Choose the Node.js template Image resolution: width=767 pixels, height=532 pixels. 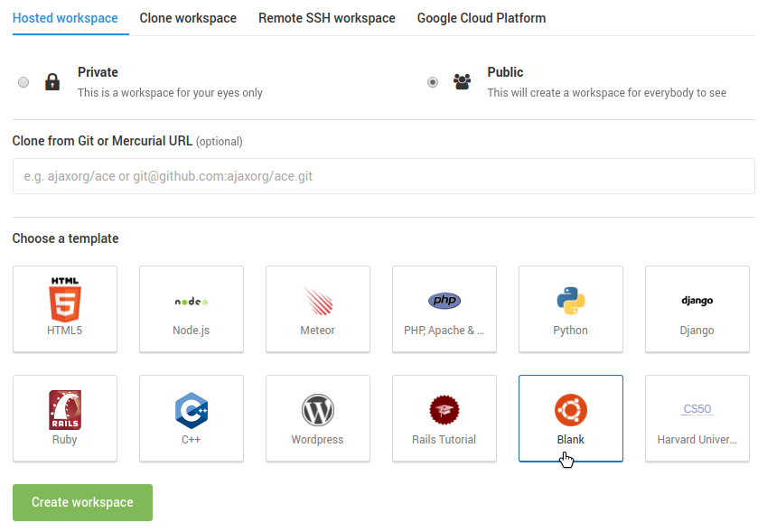point(192,309)
